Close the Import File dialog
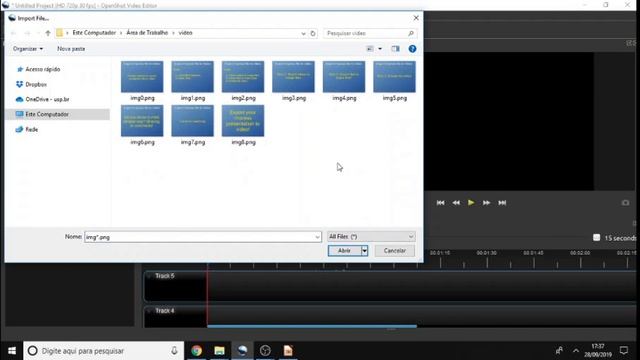 416,18
